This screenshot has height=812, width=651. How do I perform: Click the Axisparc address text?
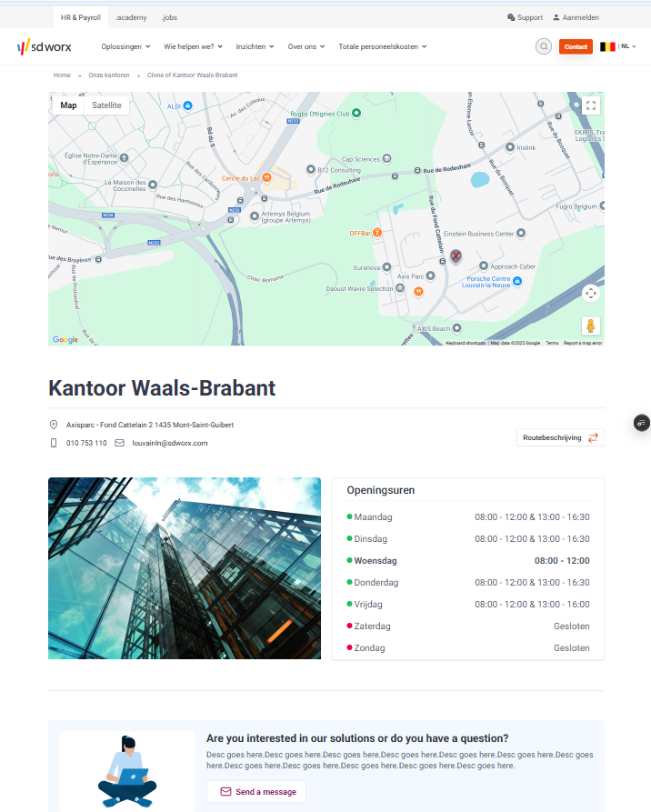tap(150, 426)
